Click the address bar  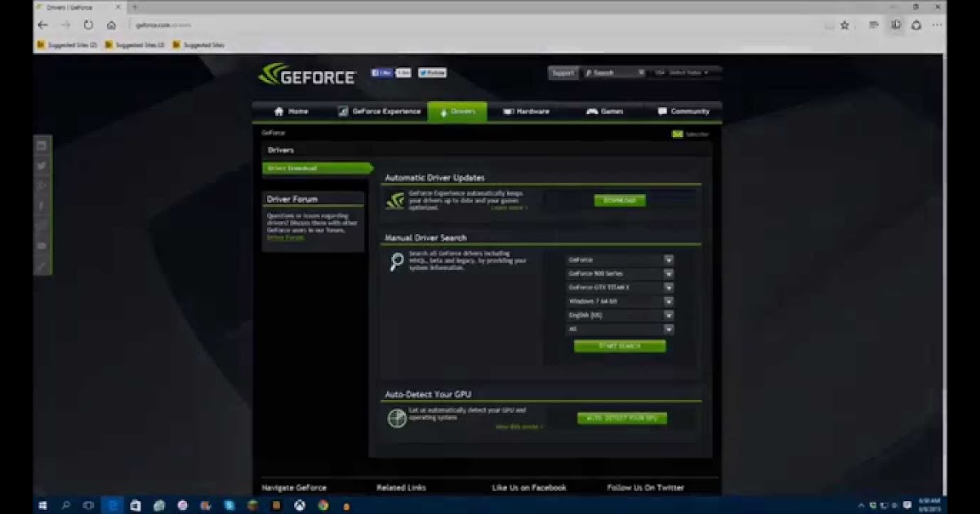[x=482, y=25]
